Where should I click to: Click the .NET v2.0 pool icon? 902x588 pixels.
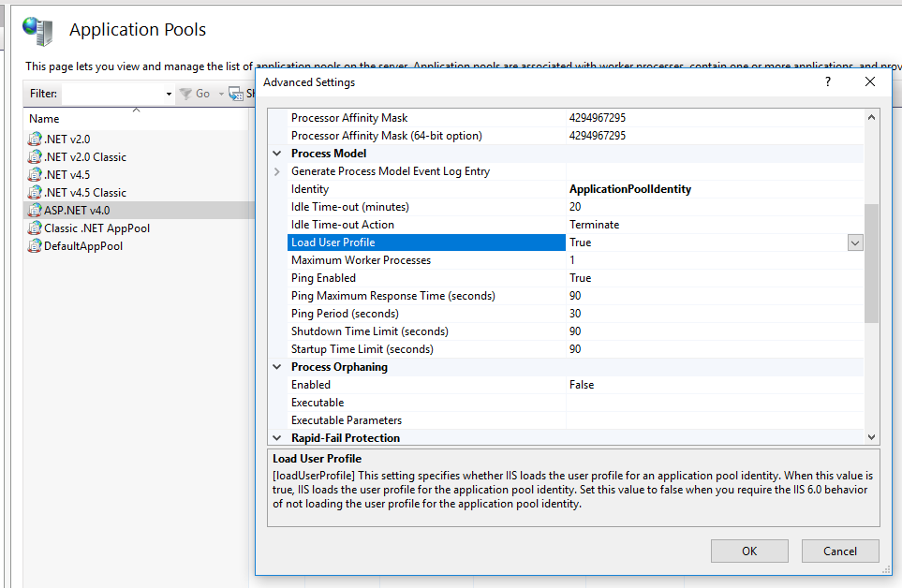tap(35, 139)
